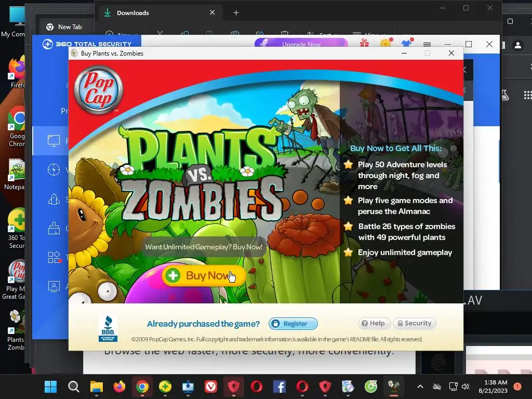Select the Cleanup brush icon in 360 sidebar
The image size is (532, 399).
(x=54, y=229)
